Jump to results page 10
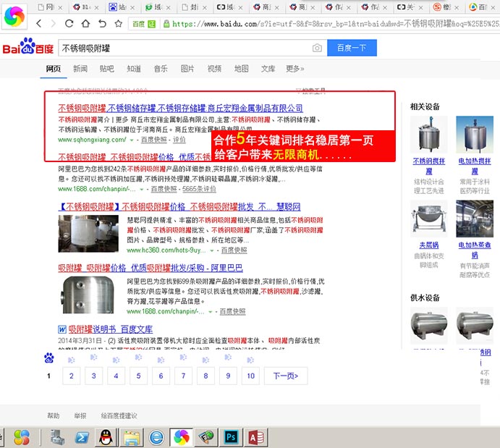Image resolution: width=500 pixels, height=448 pixels. coord(250,376)
